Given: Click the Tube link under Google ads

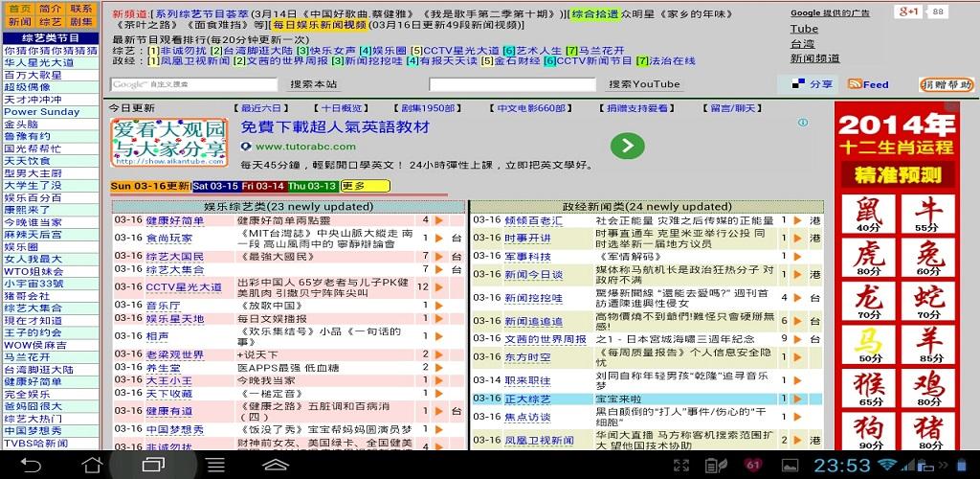Looking at the screenshot, I should (x=804, y=29).
